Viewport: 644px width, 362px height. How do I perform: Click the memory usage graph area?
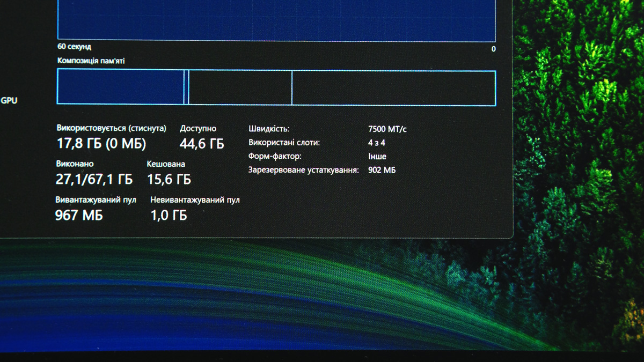tap(276, 20)
